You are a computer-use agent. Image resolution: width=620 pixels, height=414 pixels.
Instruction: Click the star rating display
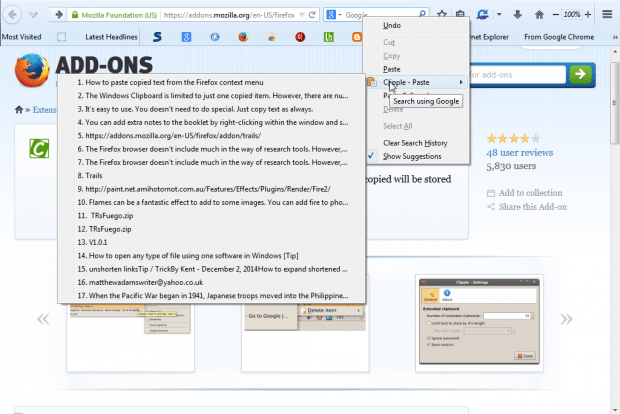coord(513,138)
